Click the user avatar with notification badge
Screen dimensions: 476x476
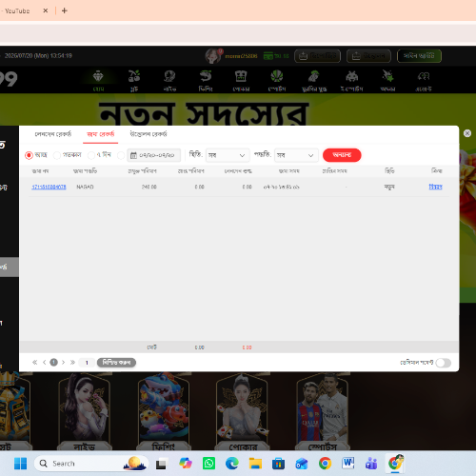point(213,56)
